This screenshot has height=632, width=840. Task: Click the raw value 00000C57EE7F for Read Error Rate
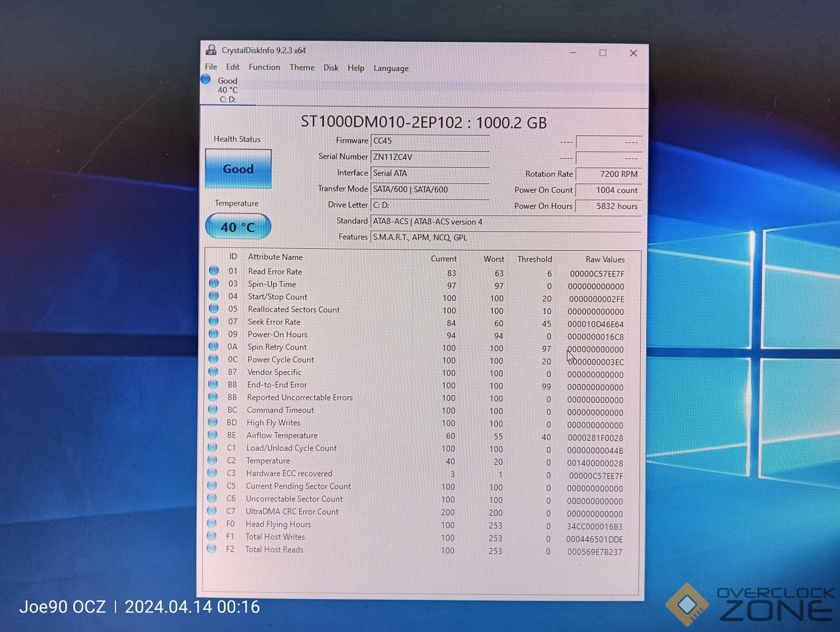(597, 274)
